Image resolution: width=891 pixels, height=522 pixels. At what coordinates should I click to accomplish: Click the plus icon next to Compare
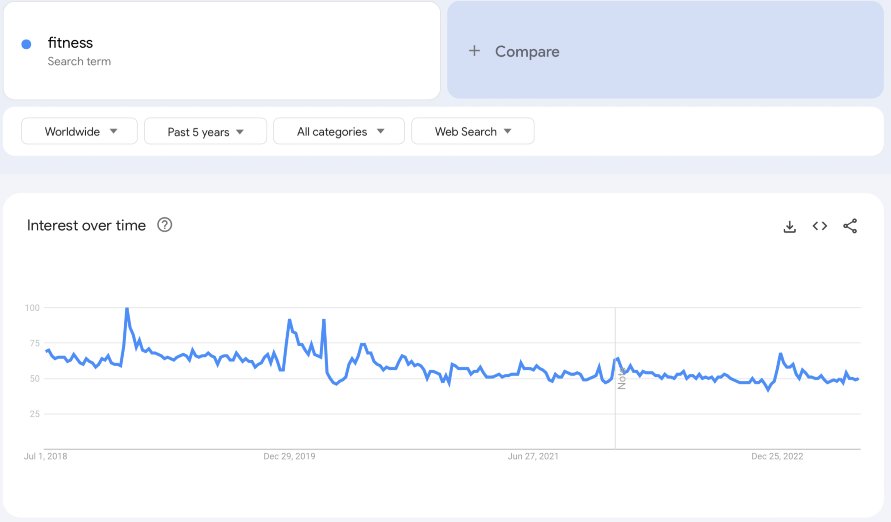pos(474,51)
